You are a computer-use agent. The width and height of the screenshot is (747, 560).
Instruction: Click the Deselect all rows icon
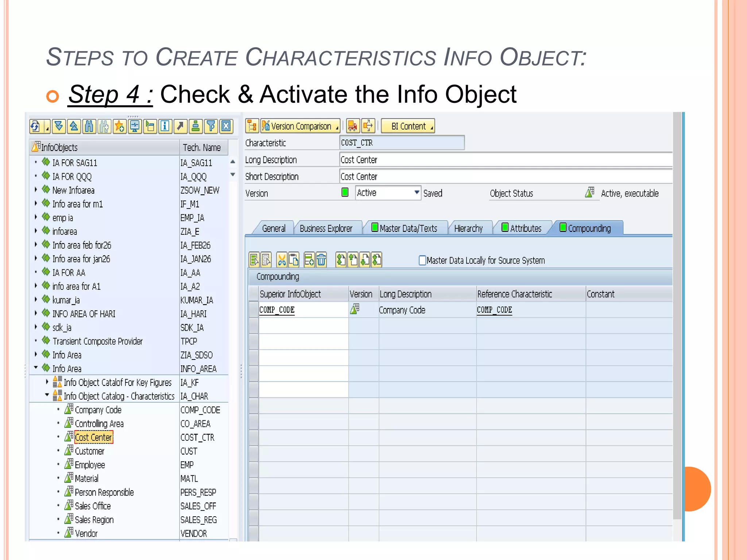[x=266, y=260]
